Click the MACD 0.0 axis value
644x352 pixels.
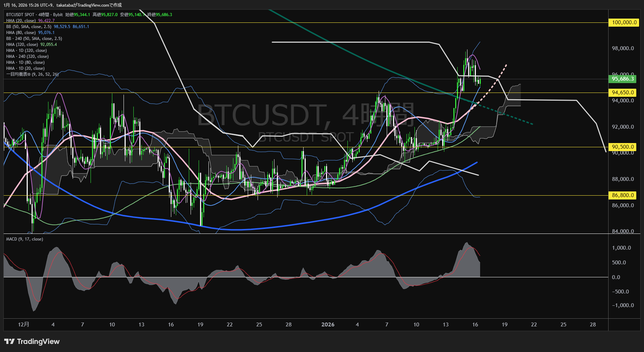click(616, 277)
